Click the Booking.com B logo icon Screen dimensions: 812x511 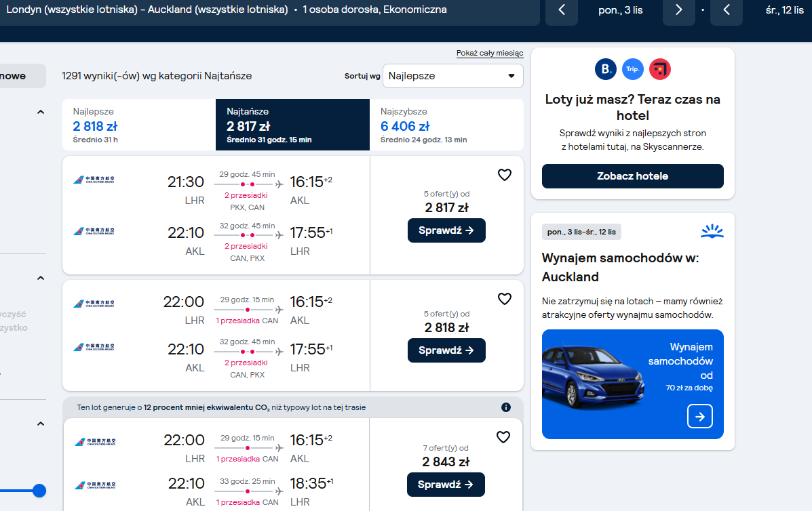point(605,69)
